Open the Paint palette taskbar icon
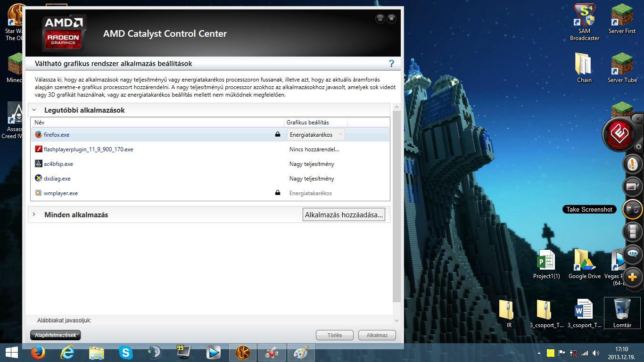644x362 pixels. pyautogui.click(x=301, y=353)
